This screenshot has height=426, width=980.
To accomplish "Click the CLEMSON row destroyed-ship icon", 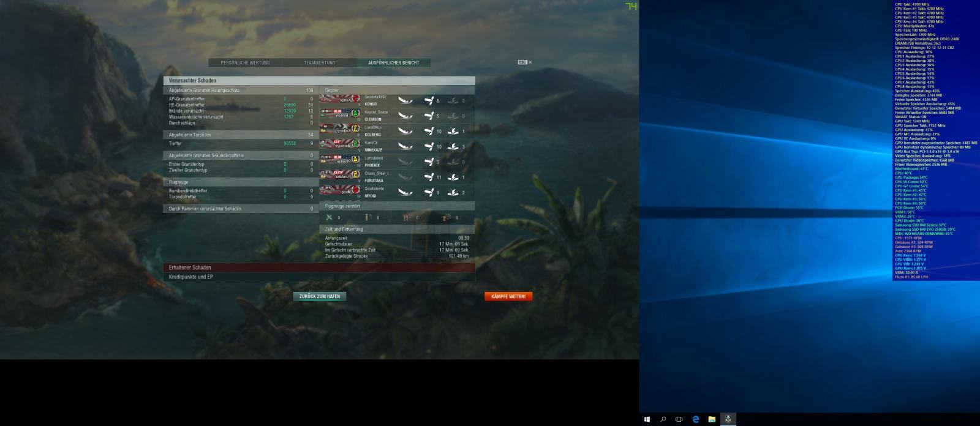I will click(x=405, y=116).
